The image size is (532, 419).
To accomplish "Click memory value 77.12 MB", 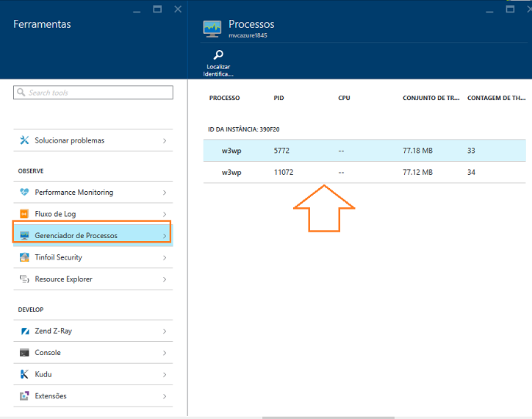I will pos(417,172).
